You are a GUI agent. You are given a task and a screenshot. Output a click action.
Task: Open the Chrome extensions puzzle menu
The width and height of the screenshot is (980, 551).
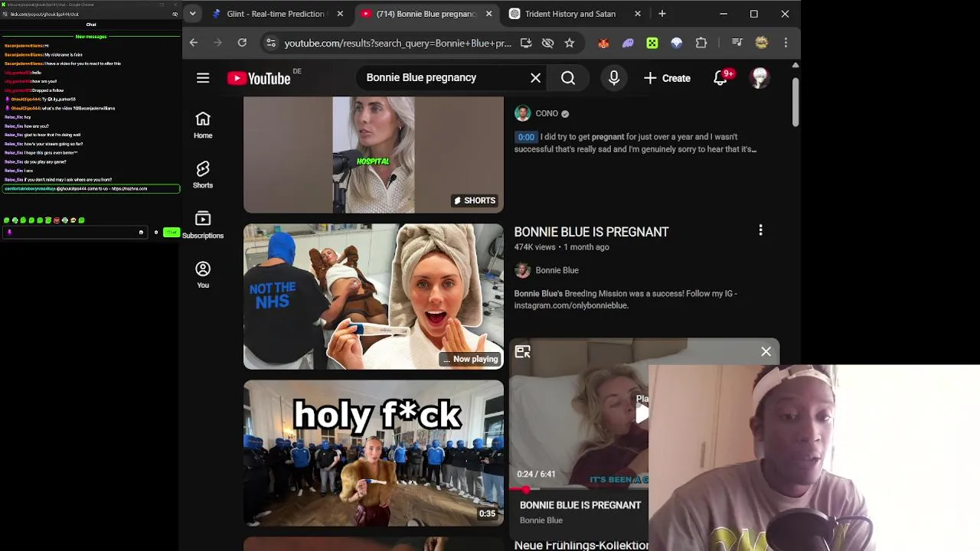[701, 43]
